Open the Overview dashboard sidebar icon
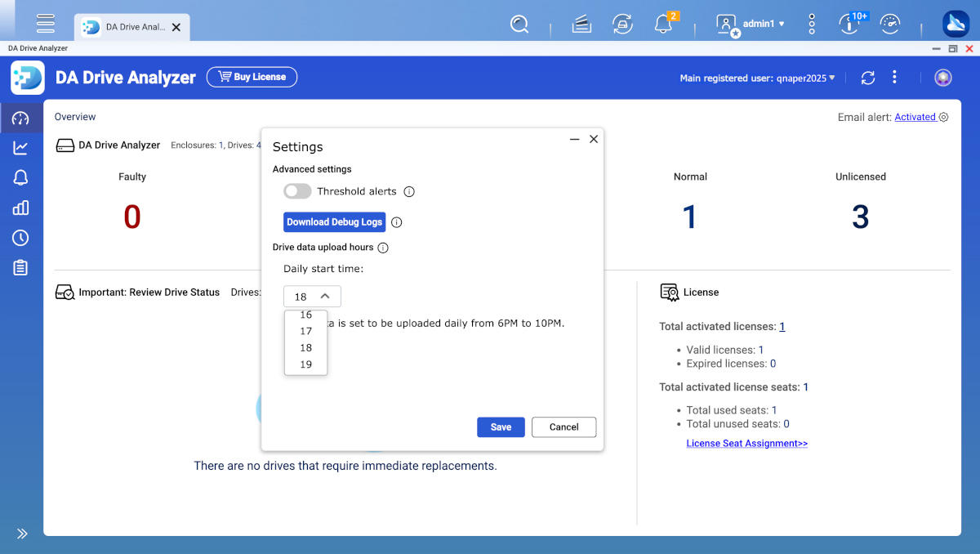The width and height of the screenshot is (980, 554). (20, 118)
